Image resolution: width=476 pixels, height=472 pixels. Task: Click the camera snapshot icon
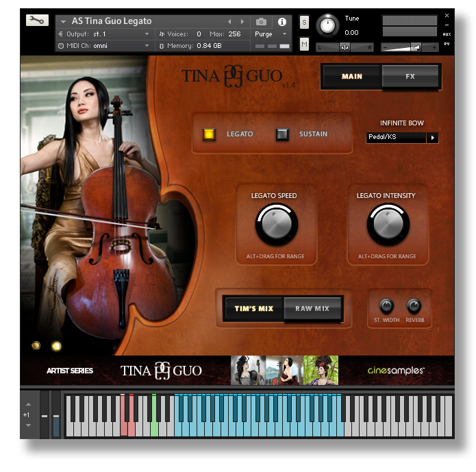[261, 21]
